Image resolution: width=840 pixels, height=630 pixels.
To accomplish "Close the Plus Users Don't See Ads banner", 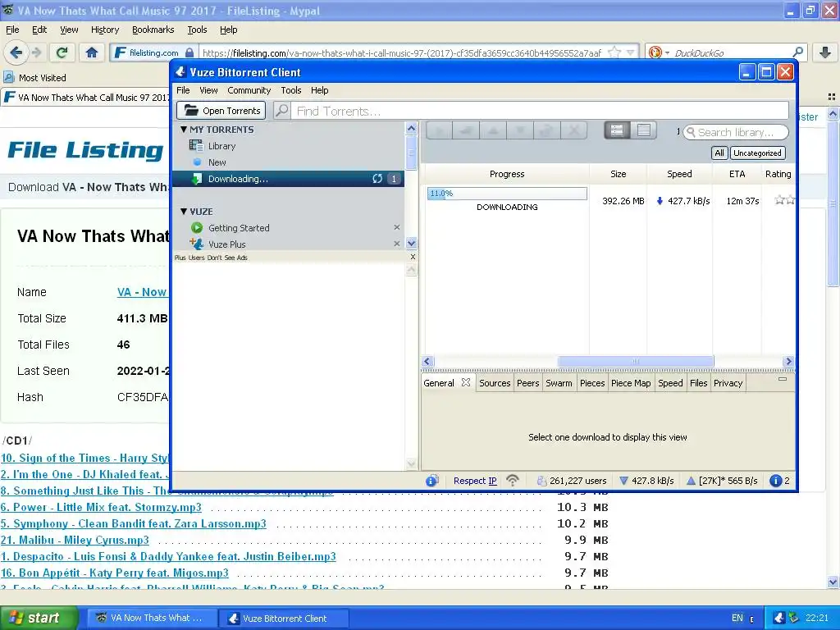I will coord(413,257).
